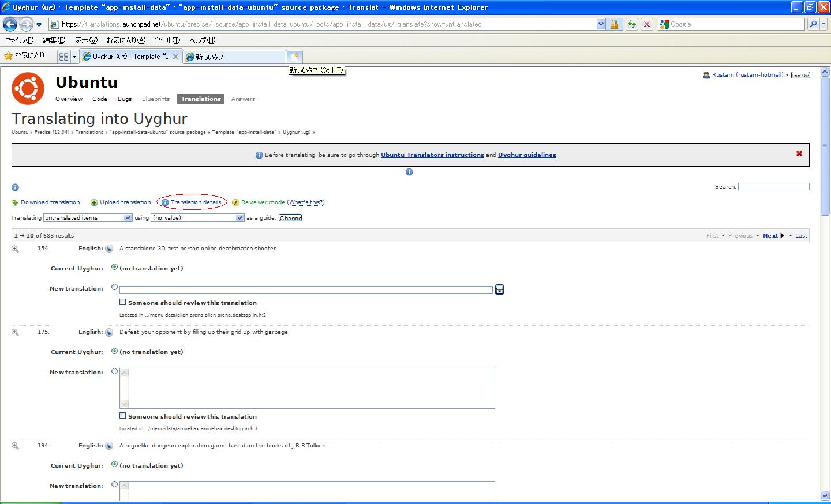Viewport: 831px width, 504px height.
Task: Expand the address bar URL dropdown
Action: click(601, 24)
